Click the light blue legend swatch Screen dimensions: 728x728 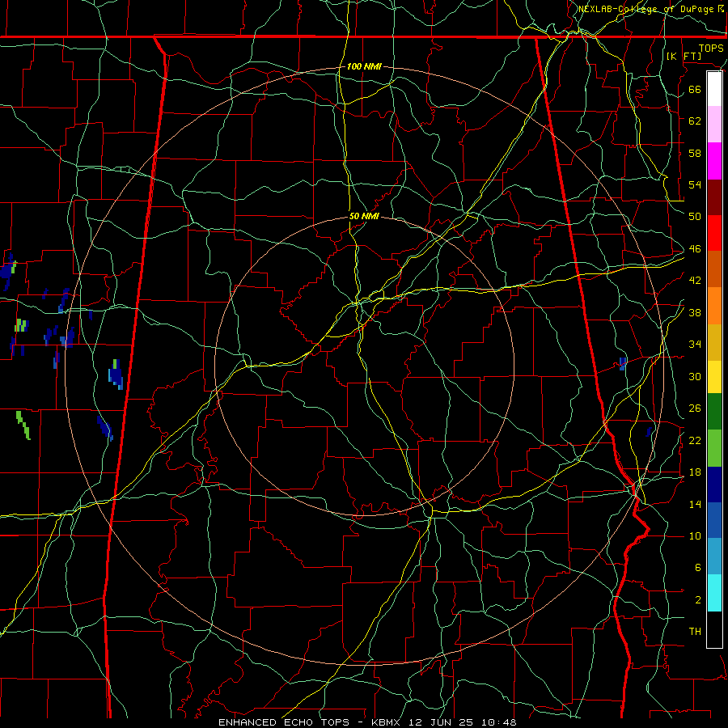(714, 557)
